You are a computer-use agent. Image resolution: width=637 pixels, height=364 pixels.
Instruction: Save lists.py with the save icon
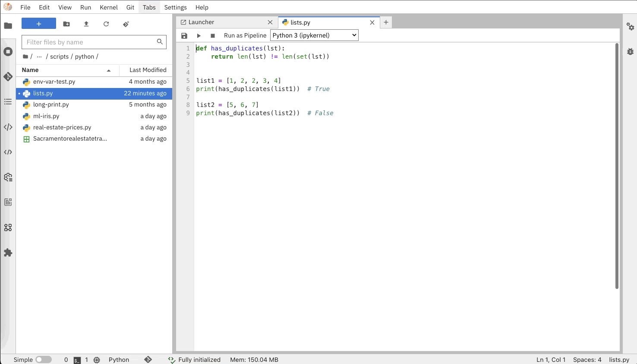184,36
